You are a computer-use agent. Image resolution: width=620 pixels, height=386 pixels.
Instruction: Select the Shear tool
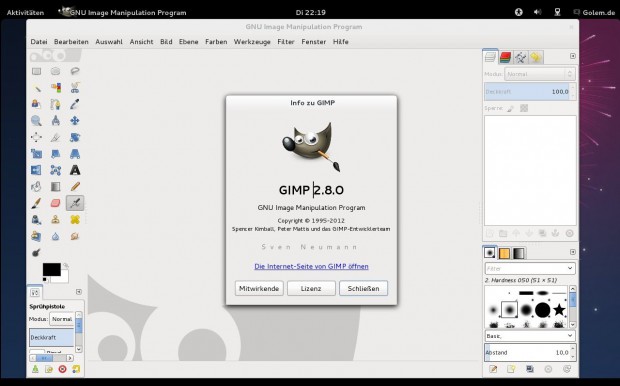[55, 154]
